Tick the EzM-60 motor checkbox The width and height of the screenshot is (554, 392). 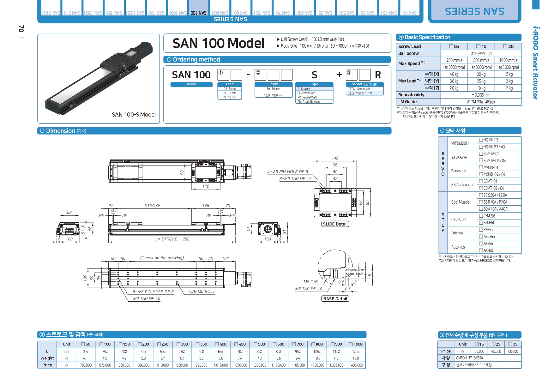coord(481,222)
